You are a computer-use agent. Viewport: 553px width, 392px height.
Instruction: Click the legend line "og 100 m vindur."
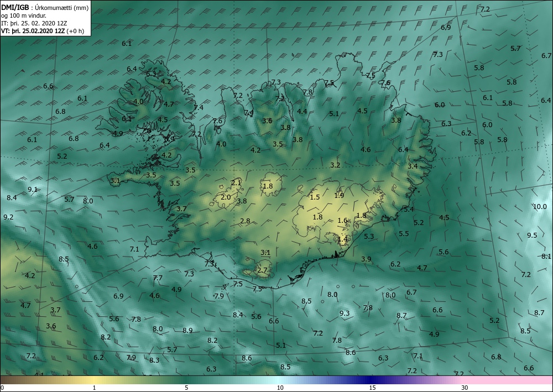tap(24, 15)
